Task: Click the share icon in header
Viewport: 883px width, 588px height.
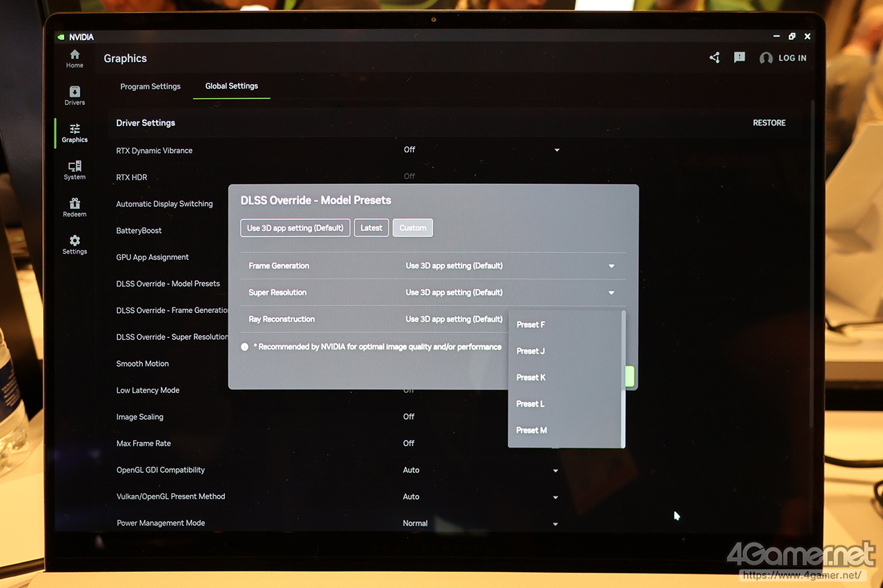Action: [715, 58]
